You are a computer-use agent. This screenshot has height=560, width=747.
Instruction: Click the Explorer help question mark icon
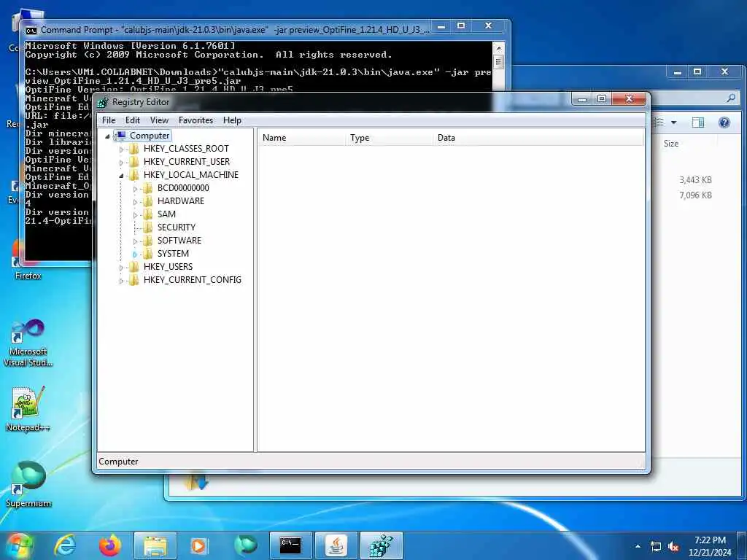(x=724, y=122)
